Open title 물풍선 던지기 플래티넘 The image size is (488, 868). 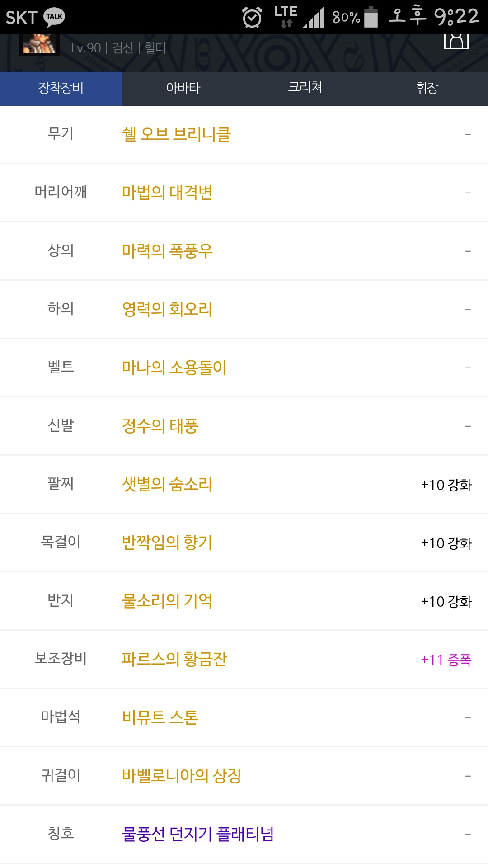click(x=198, y=835)
